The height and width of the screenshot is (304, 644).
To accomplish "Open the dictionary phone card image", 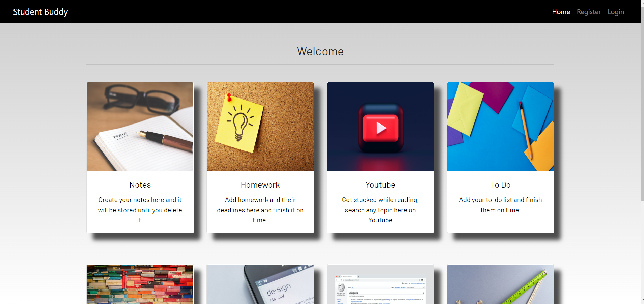I will [x=260, y=284].
